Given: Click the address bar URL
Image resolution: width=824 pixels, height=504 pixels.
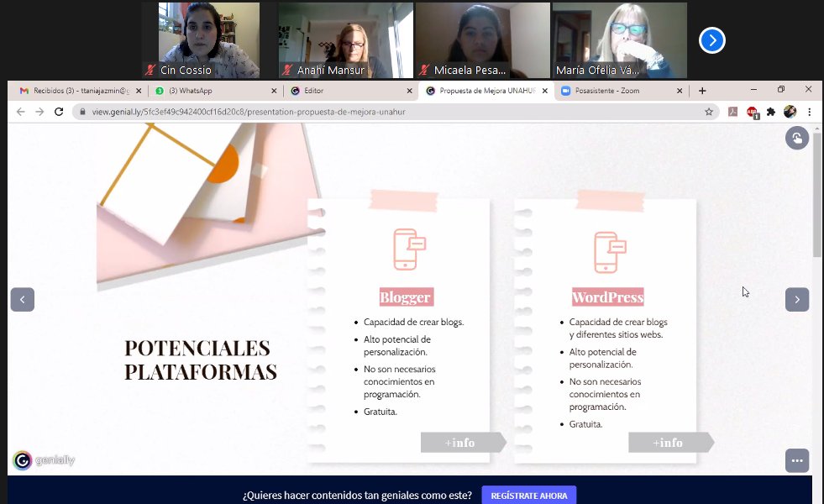Looking at the screenshot, I should 249,112.
